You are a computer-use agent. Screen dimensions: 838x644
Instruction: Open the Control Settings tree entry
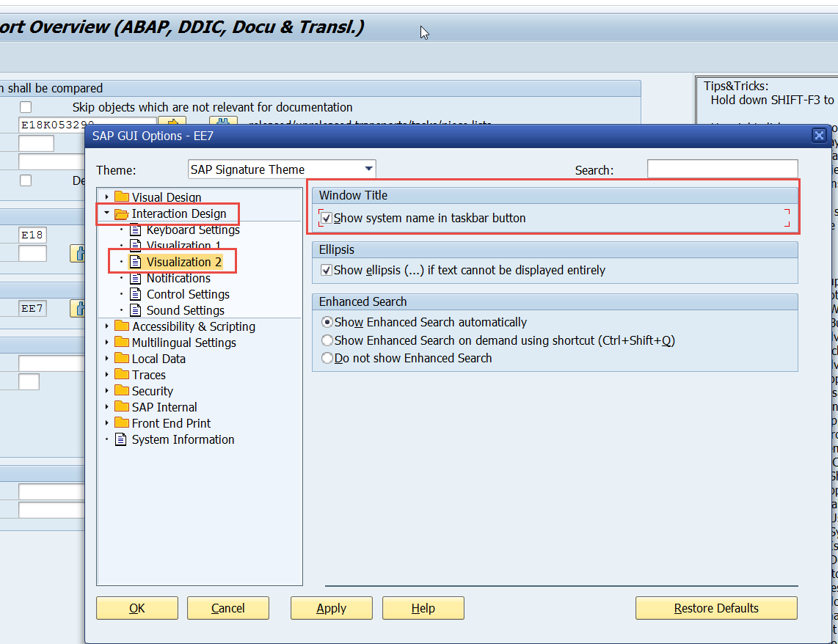(x=187, y=294)
